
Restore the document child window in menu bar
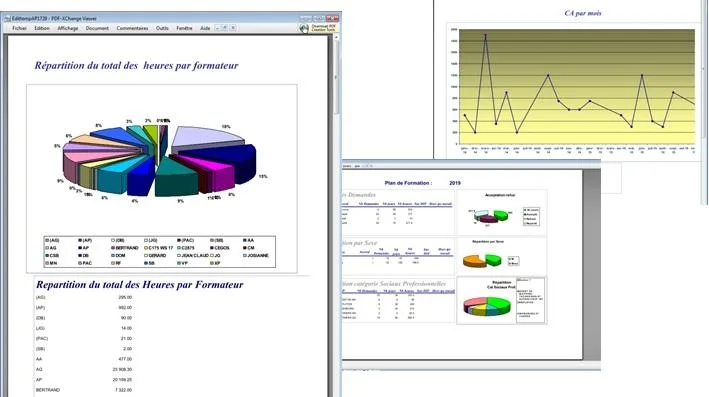[x=225, y=28]
